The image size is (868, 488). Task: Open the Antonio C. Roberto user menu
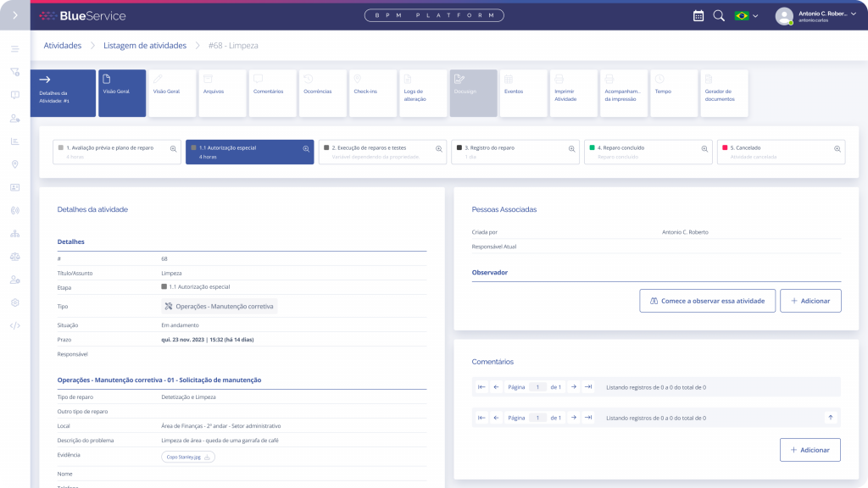tap(816, 16)
